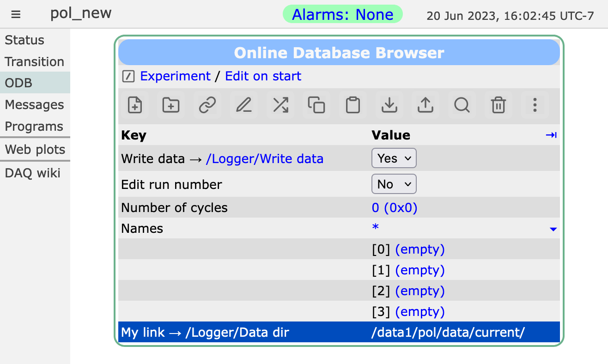
Task: Click the delete trash icon
Action: tap(498, 105)
